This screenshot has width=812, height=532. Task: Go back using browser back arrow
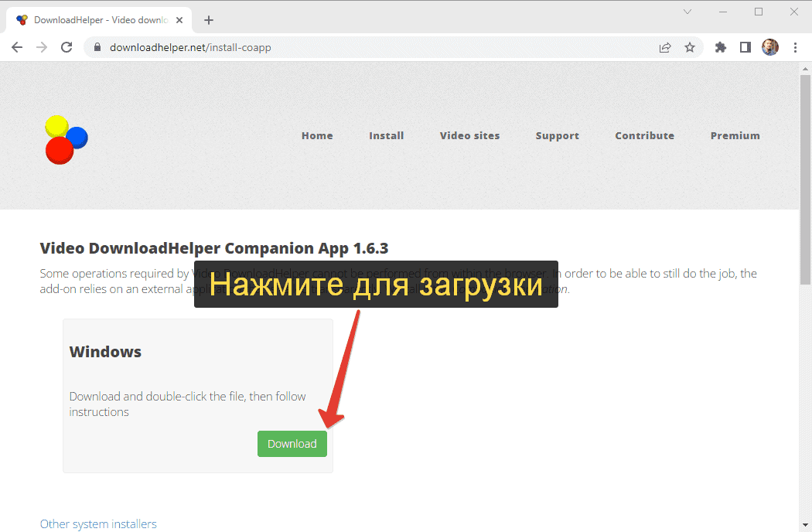pyautogui.click(x=17, y=47)
